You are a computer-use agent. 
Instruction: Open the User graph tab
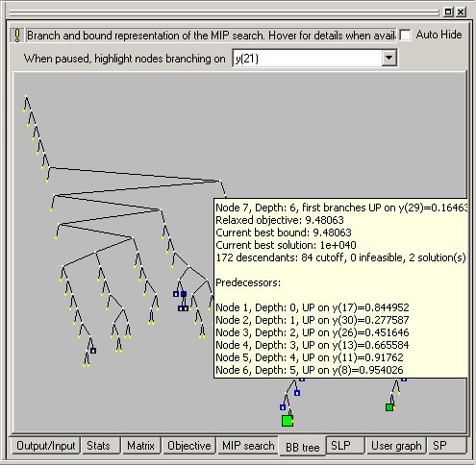pyautogui.click(x=396, y=446)
